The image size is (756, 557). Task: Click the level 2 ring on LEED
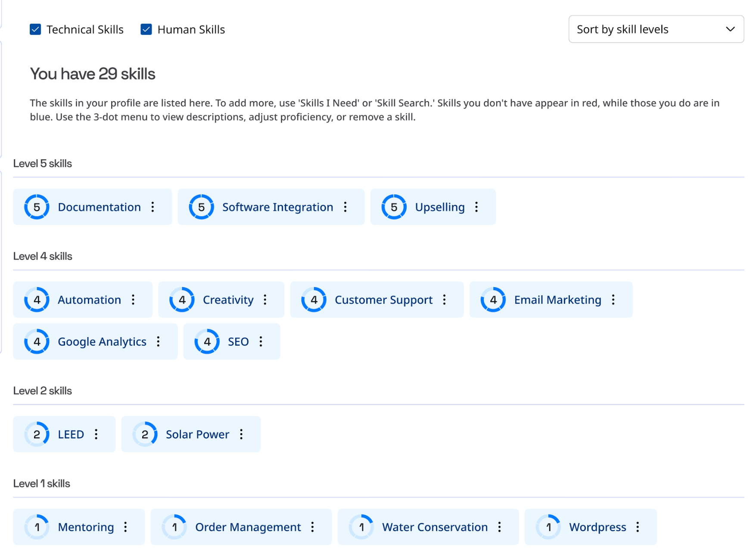[x=37, y=434]
